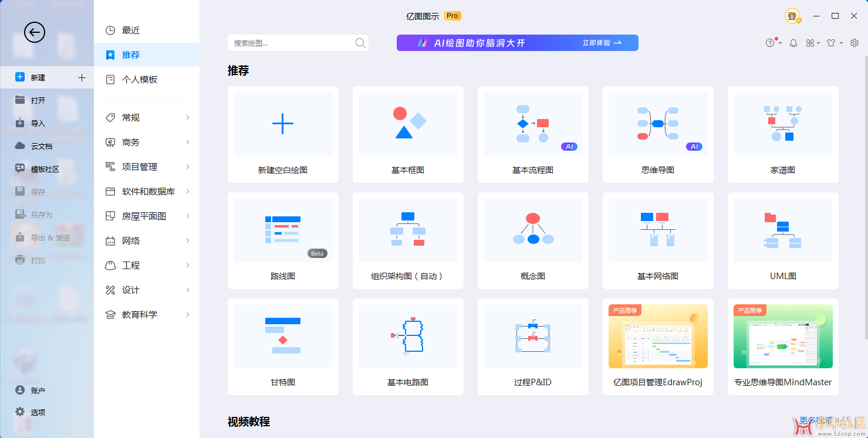
Task: Expand the 网络 category chevron
Action: (188, 241)
